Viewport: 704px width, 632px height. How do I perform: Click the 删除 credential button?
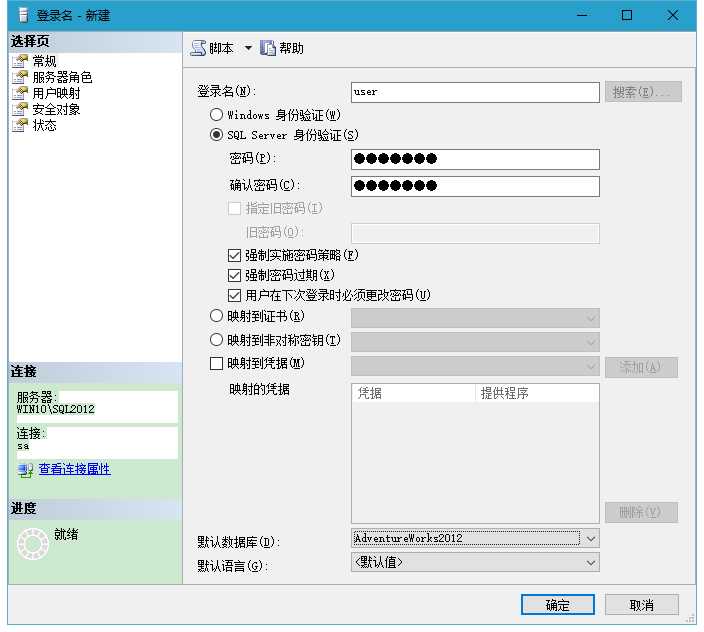(641, 512)
